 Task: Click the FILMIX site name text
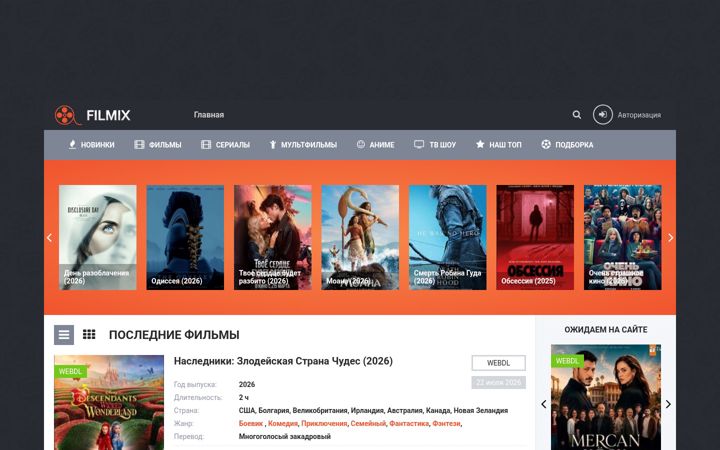[x=108, y=115]
